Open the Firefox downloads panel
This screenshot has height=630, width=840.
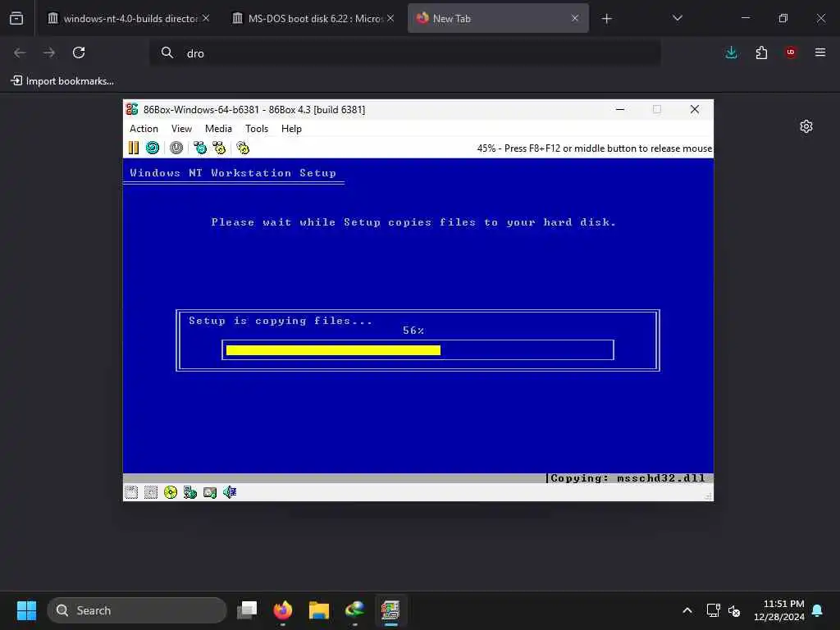731,52
